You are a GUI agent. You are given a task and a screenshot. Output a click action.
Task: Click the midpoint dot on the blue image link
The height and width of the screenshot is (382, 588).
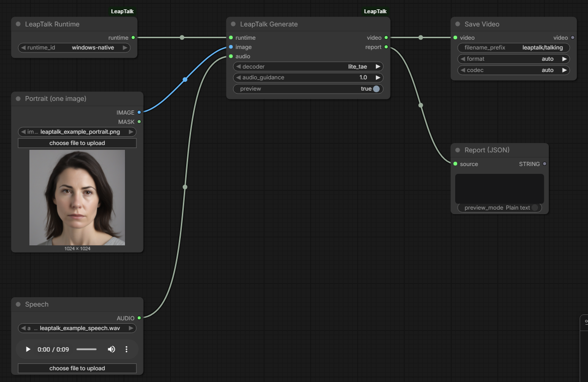click(185, 79)
